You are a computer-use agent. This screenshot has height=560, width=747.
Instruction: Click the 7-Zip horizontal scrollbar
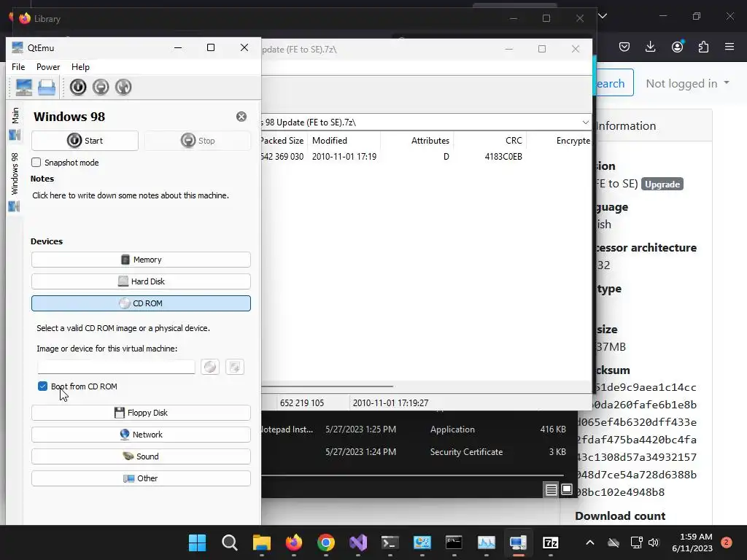pyautogui.click(x=328, y=386)
